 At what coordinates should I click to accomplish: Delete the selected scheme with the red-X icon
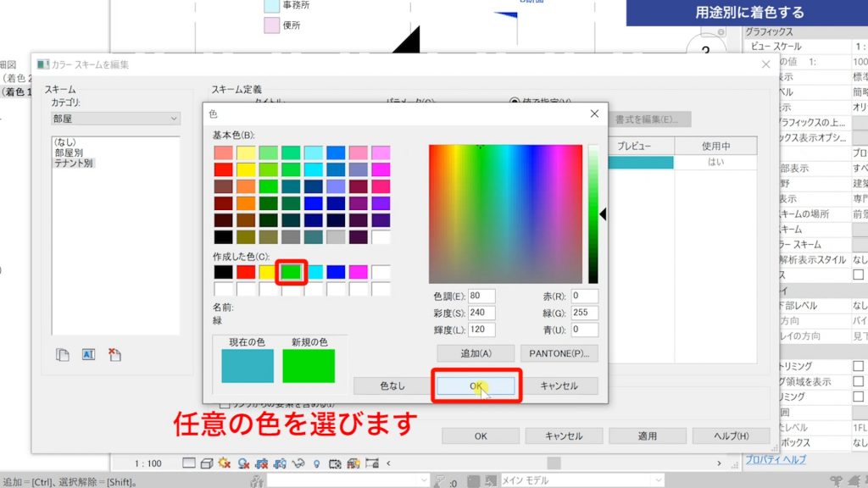(x=114, y=354)
